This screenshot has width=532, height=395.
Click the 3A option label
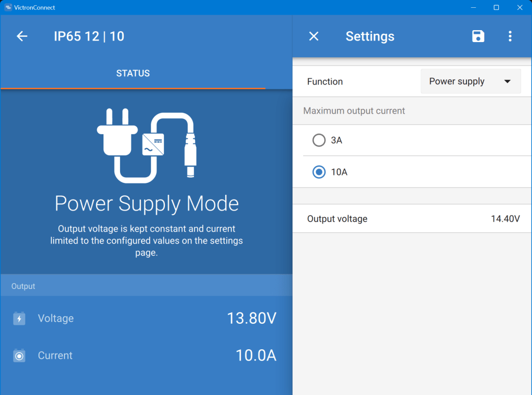pos(336,140)
